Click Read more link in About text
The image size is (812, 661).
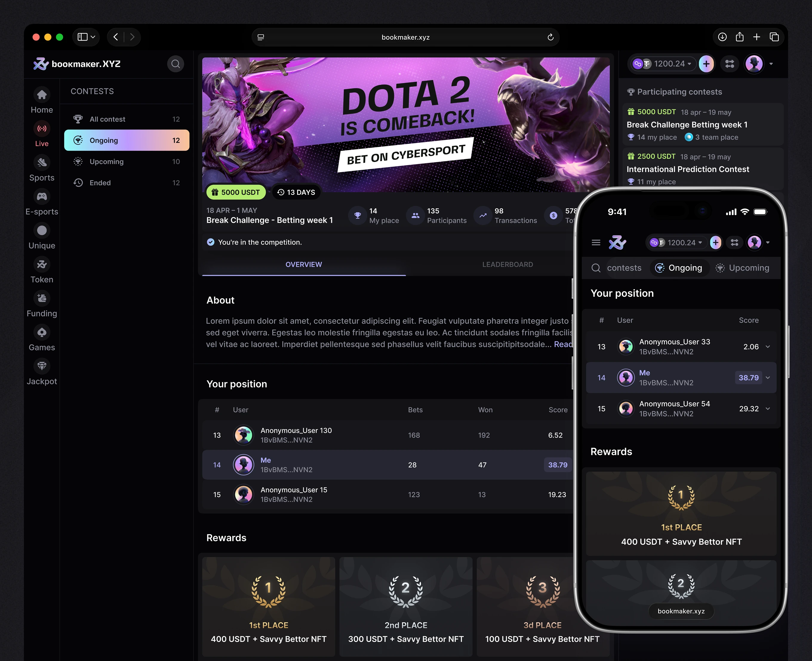click(563, 344)
